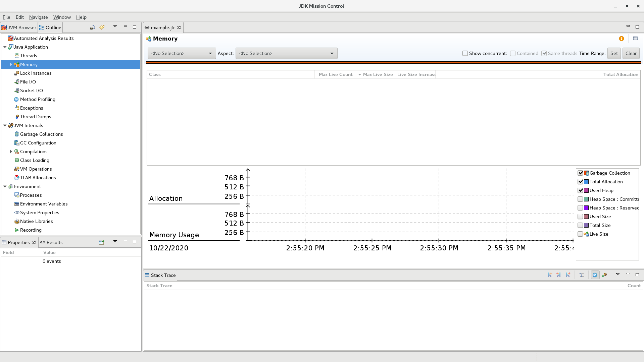This screenshot has height=362, width=644.
Task: Toggle the tree view icon in Stack Trace
Action: click(x=582, y=275)
